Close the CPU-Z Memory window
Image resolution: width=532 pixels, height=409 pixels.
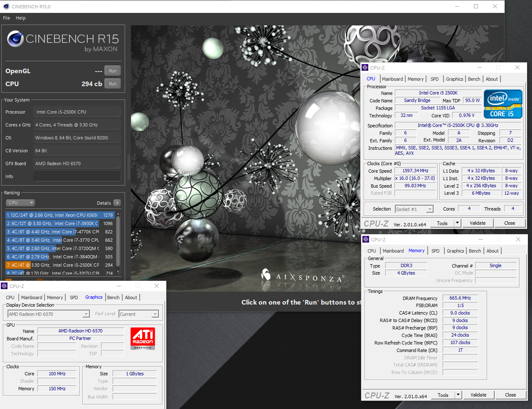(518, 239)
